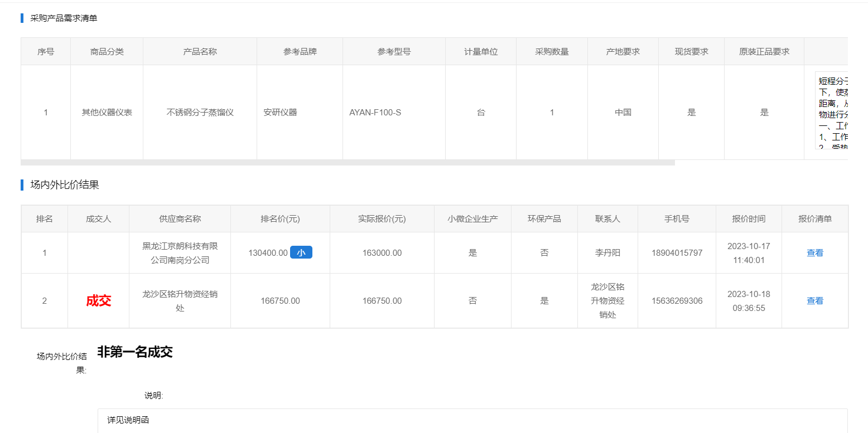868x433 pixels.
Task: Click the 非第一名成交 result text
Action: [134, 352]
